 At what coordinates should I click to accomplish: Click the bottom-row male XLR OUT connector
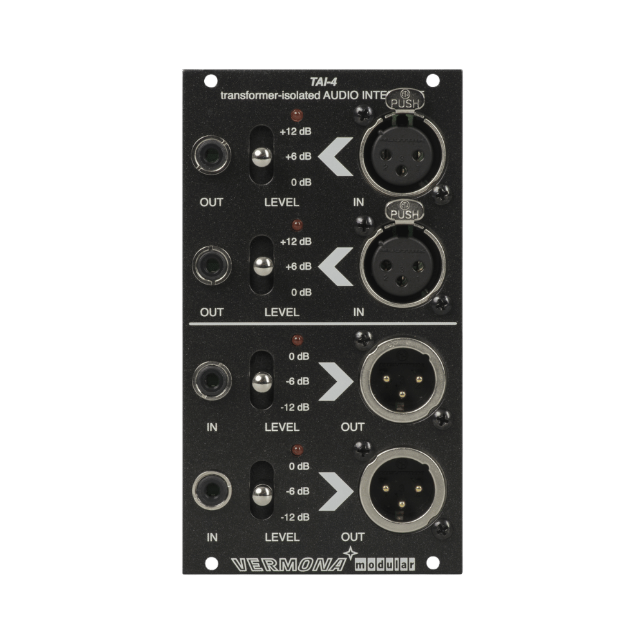pyautogui.click(x=402, y=490)
